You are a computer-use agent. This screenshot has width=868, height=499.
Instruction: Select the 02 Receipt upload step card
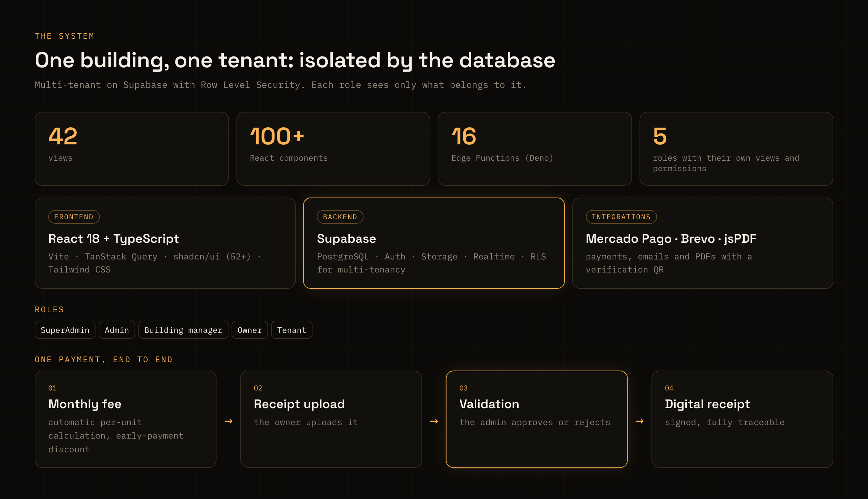331,419
